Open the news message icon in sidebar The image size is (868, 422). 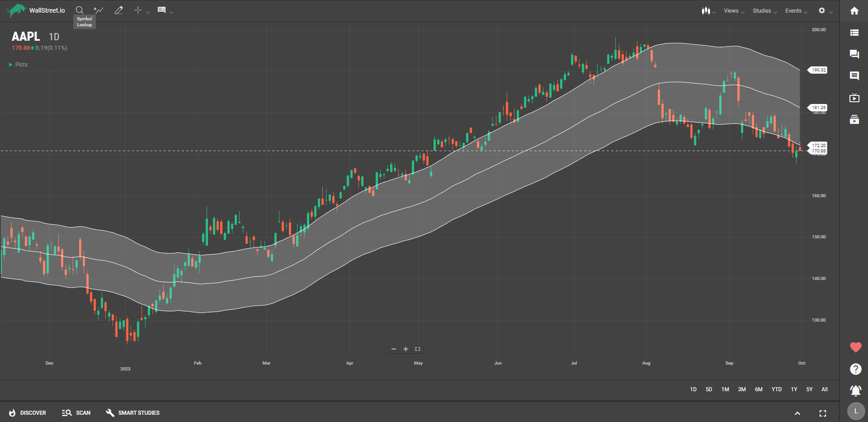point(854,76)
